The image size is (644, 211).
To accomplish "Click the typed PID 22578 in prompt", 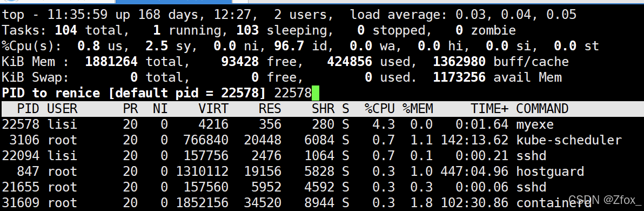I will pyautogui.click(x=293, y=93).
